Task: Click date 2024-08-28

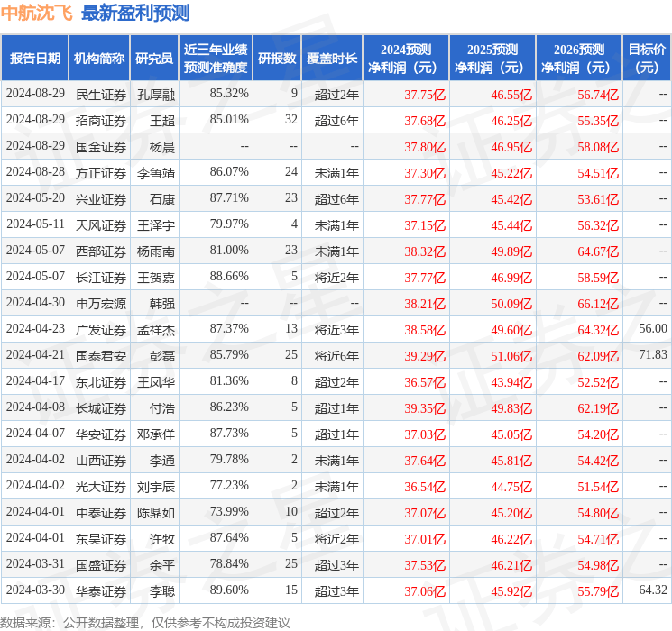Action: (35, 172)
